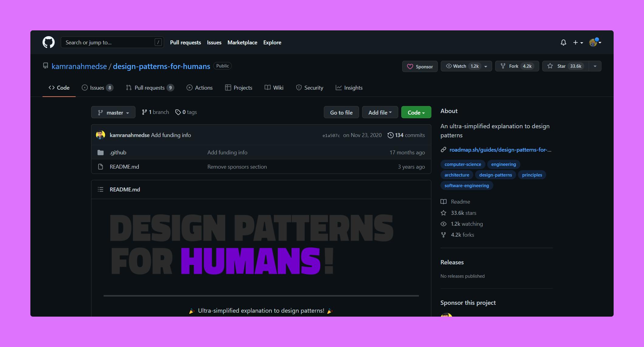
Task: Open Explore in top navigation
Action: pyautogui.click(x=272, y=43)
